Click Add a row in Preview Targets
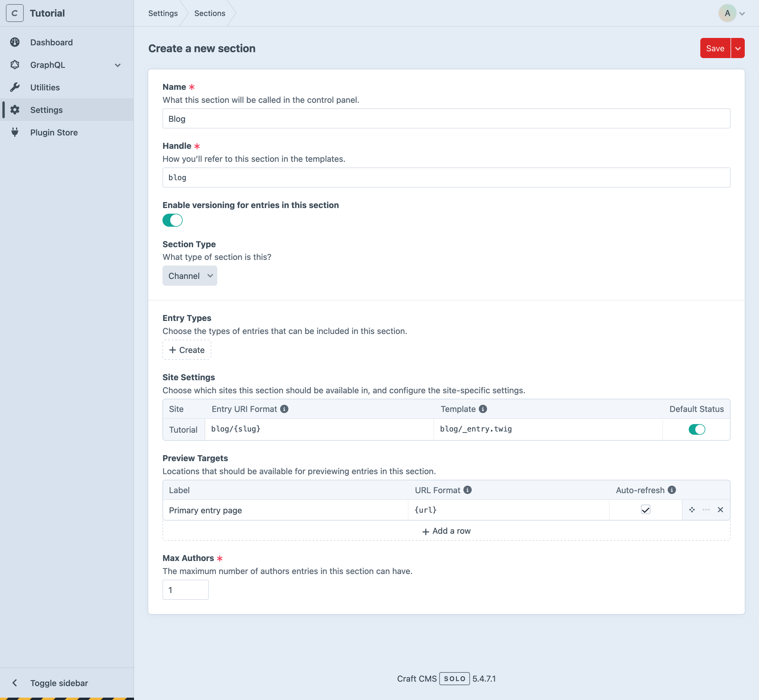759x700 pixels. (x=447, y=531)
